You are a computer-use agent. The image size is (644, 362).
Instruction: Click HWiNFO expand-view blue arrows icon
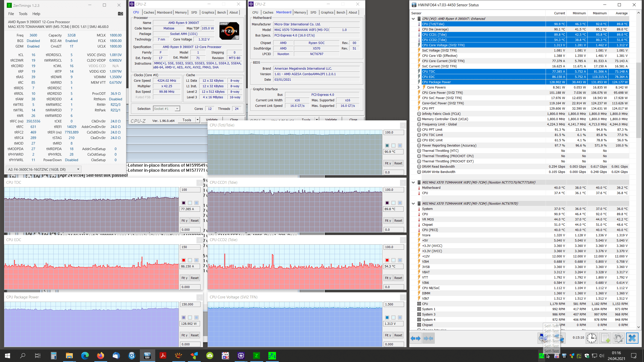[416, 338]
